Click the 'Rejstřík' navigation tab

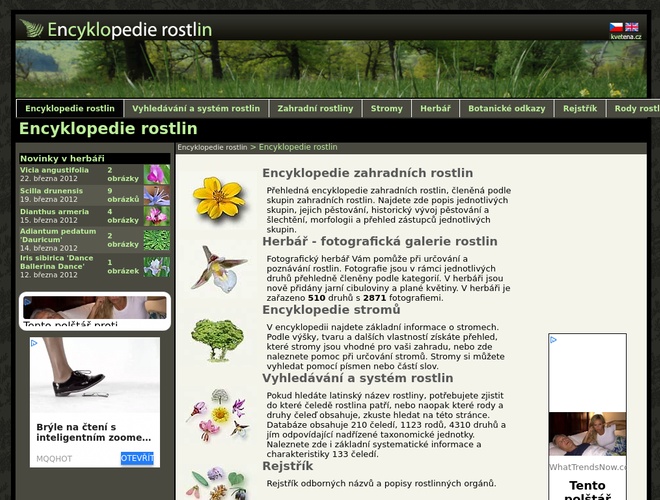pyautogui.click(x=580, y=109)
